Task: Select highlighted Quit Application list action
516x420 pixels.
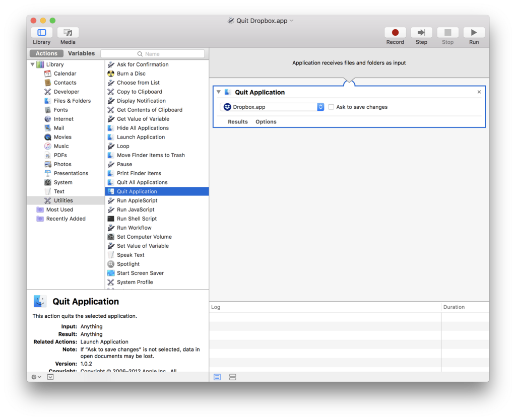Action: tap(157, 191)
